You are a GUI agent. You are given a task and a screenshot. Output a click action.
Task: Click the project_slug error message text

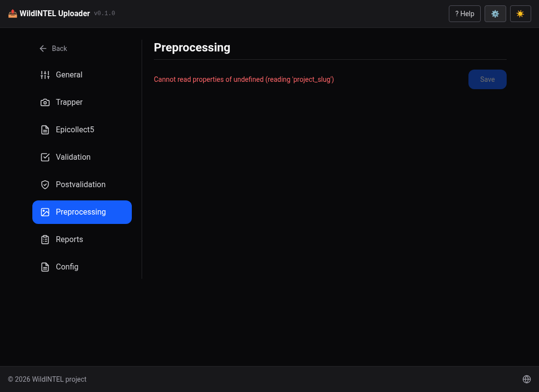244,79
